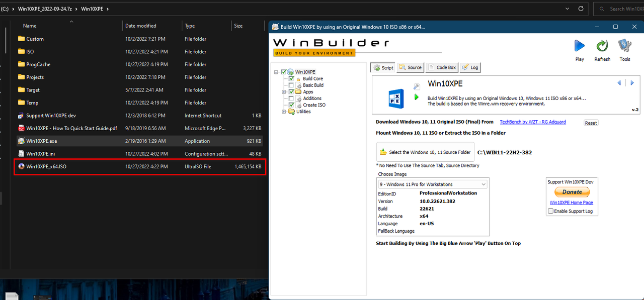The image size is (644, 300).
Task: Open the Explorer address bar history dropdown
Action: coord(568,9)
